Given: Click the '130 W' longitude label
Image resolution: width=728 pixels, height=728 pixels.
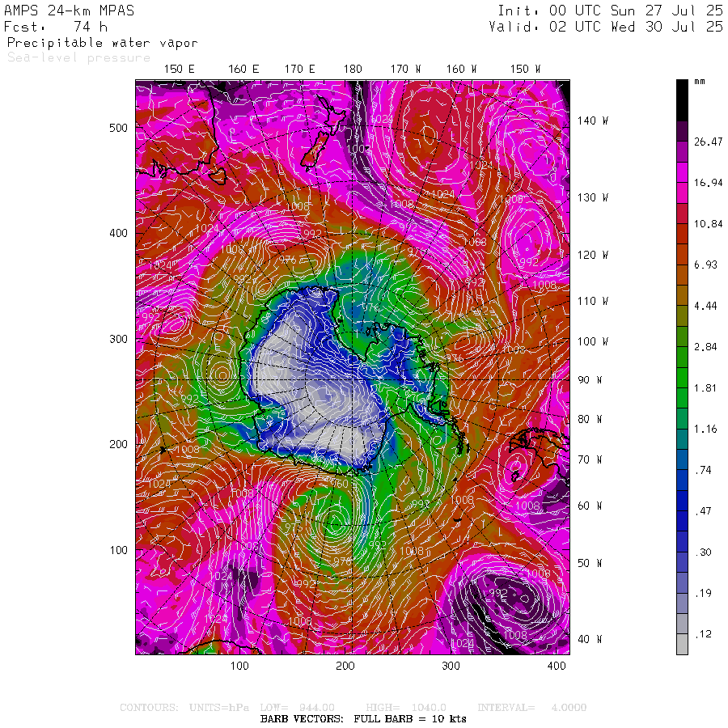Looking at the screenshot, I should (592, 197).
